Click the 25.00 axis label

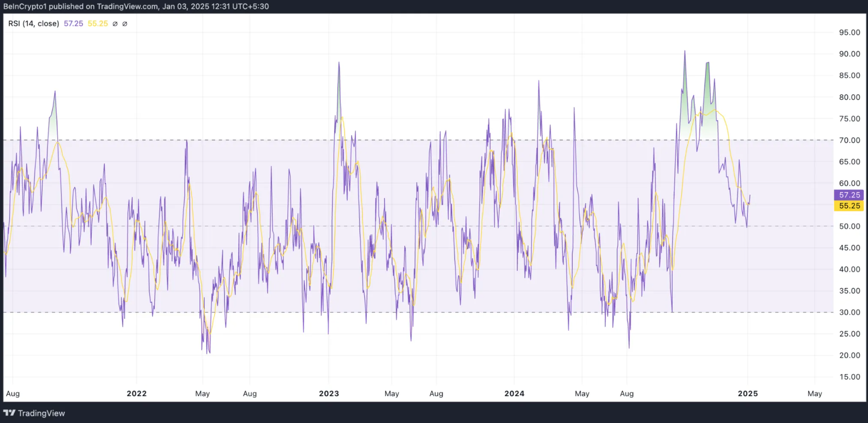[x=849, y=334]
